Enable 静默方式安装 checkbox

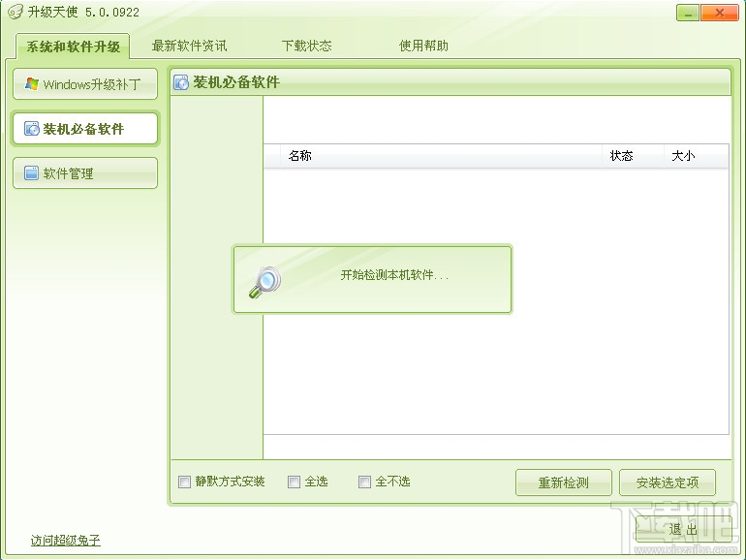(x=185, y=482)
